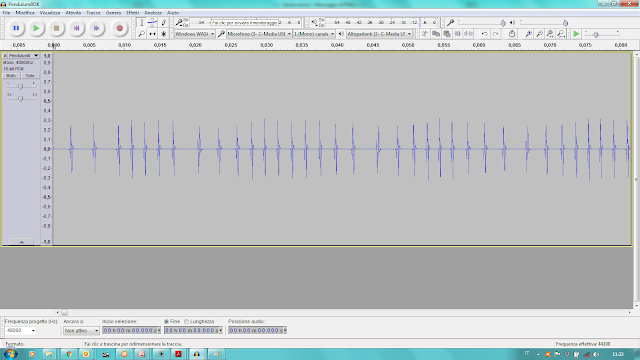The image size is (640, 360).
Task: Select the Lunghezza radio button
Action: (x=187, y=322)
